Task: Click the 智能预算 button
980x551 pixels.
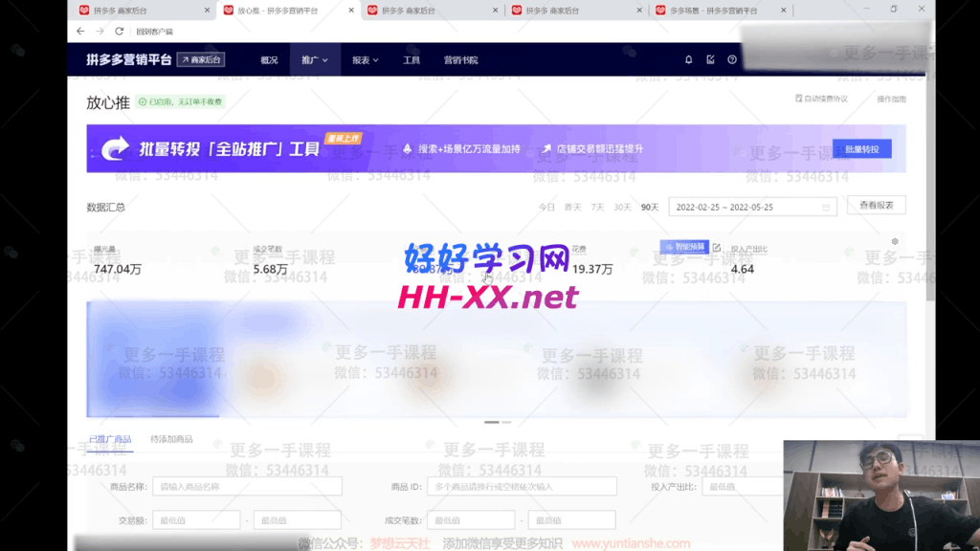Action: point(683,248)
